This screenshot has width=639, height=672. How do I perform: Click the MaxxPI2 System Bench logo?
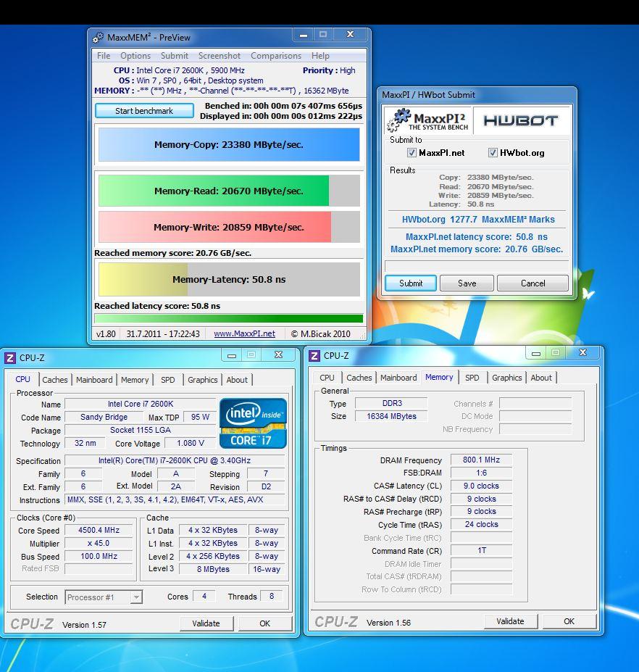427,120
